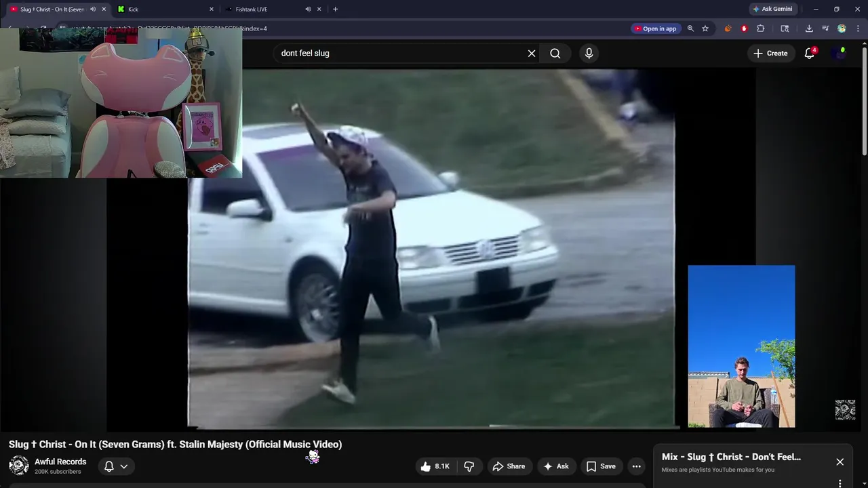
Task: Bookmark page with the star icon
Action: (705, 28)
